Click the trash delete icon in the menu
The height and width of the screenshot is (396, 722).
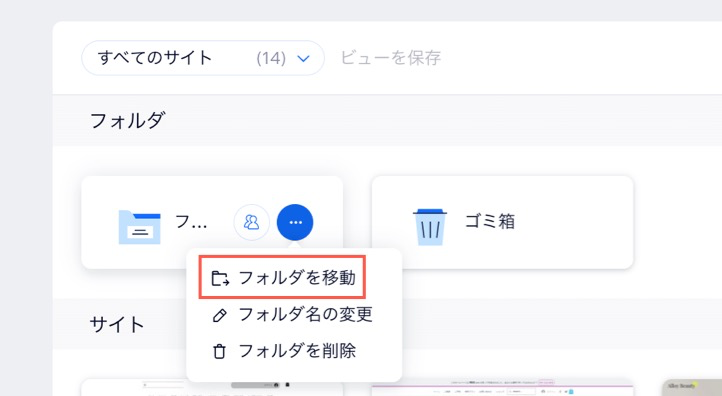coord(220,352)
